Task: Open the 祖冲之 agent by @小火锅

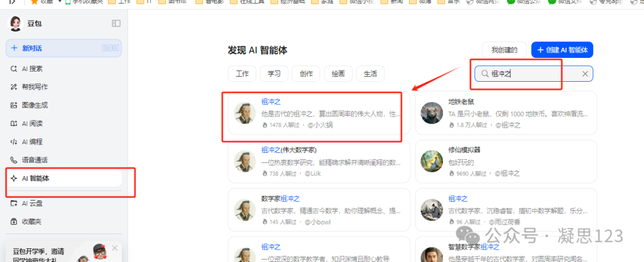Action: pyautogui.click(x=319, y=113)
